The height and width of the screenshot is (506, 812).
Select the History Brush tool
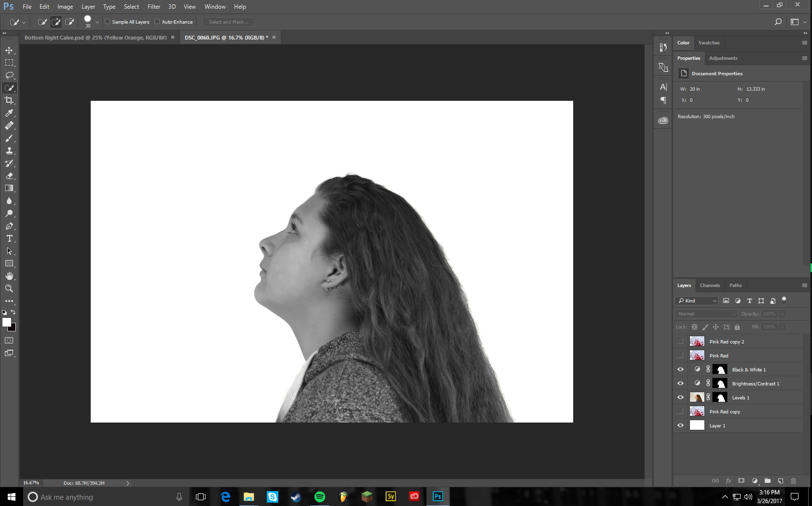[x=9, y=163]
